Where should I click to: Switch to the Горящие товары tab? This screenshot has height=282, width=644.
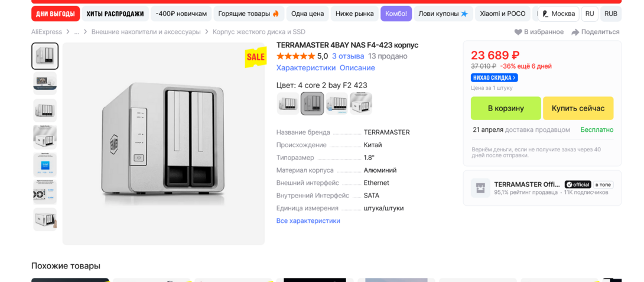248,14
